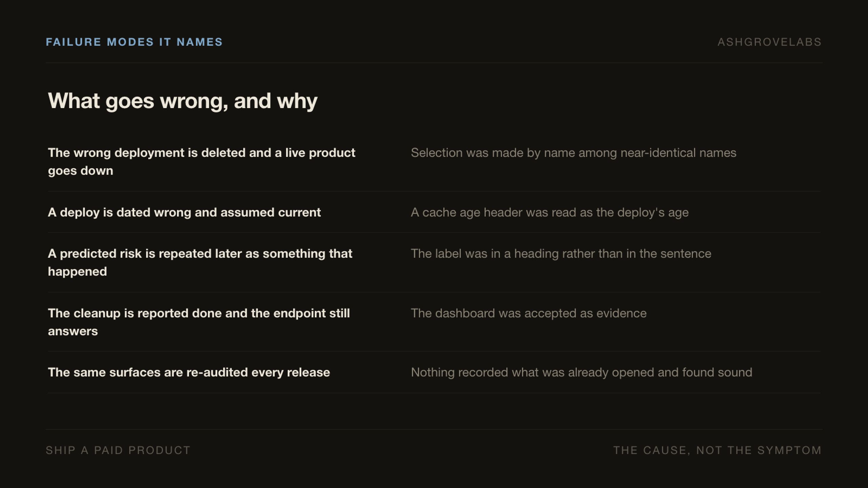Select 'A deploy is dated wrong' row
Viewport: 868px width, 488px height.
click(434, 212)
